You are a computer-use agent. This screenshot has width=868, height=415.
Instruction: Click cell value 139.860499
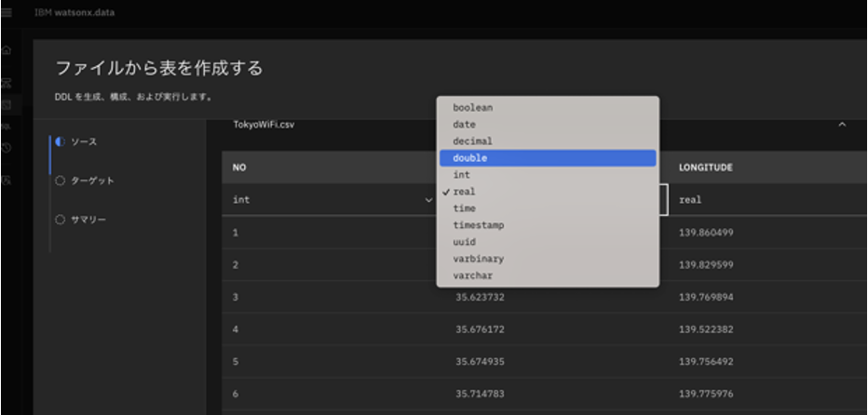(x=706, y=233)
